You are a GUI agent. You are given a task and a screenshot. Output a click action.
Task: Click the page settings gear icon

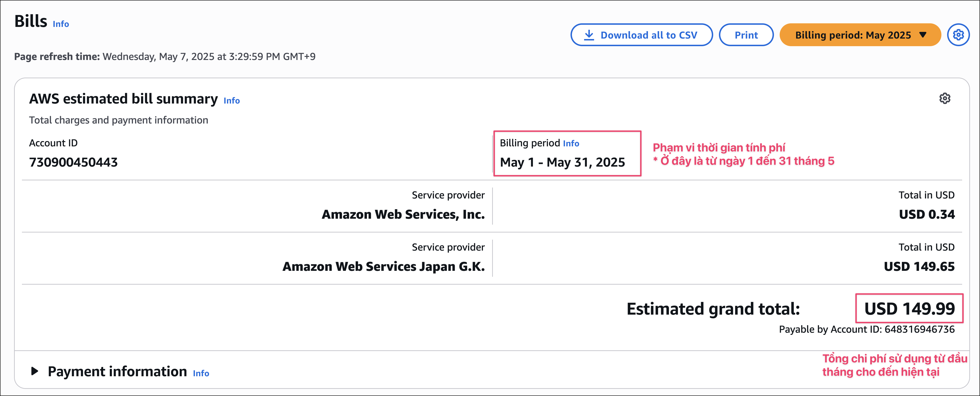tap(958, 35)
